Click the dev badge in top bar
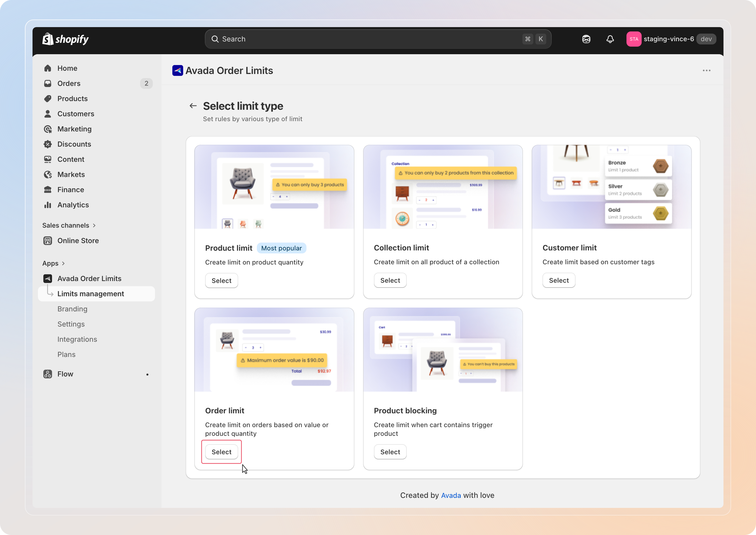 [706, 39]
